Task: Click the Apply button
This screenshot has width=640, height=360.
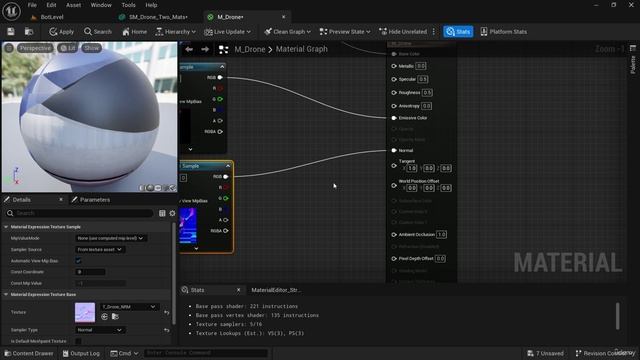Action: 62,32
